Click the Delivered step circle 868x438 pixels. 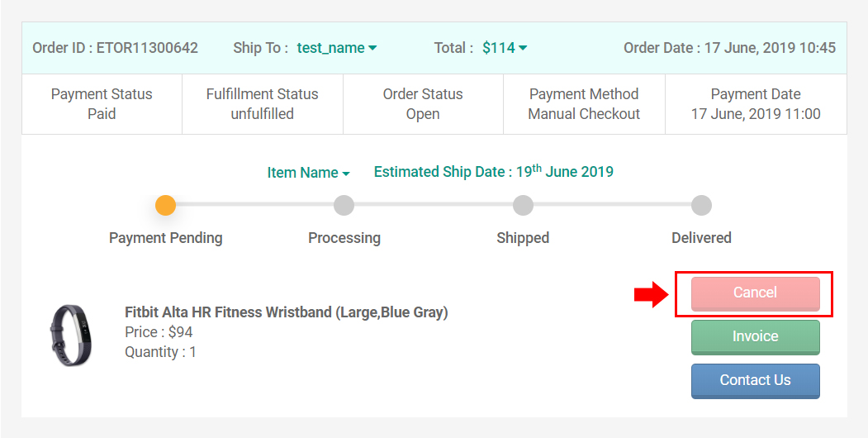(701, 205)
